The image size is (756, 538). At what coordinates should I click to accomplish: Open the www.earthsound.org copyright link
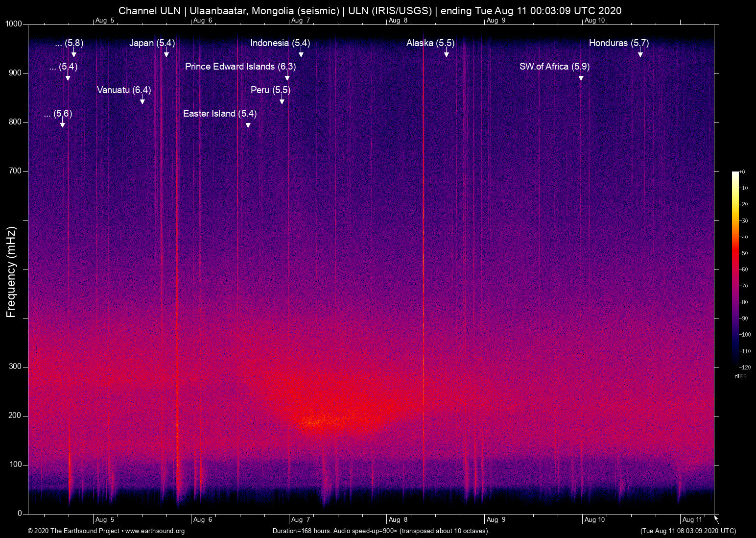155,531
